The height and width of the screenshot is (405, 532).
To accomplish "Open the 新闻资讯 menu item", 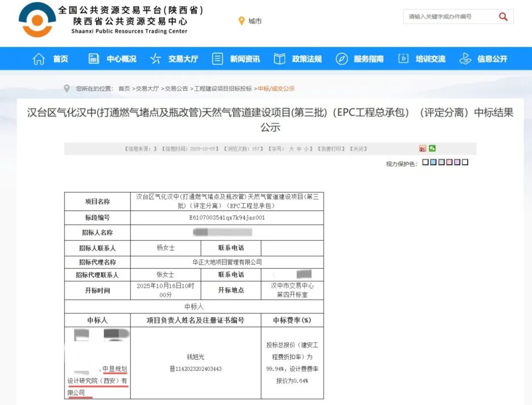I will 245,59.
